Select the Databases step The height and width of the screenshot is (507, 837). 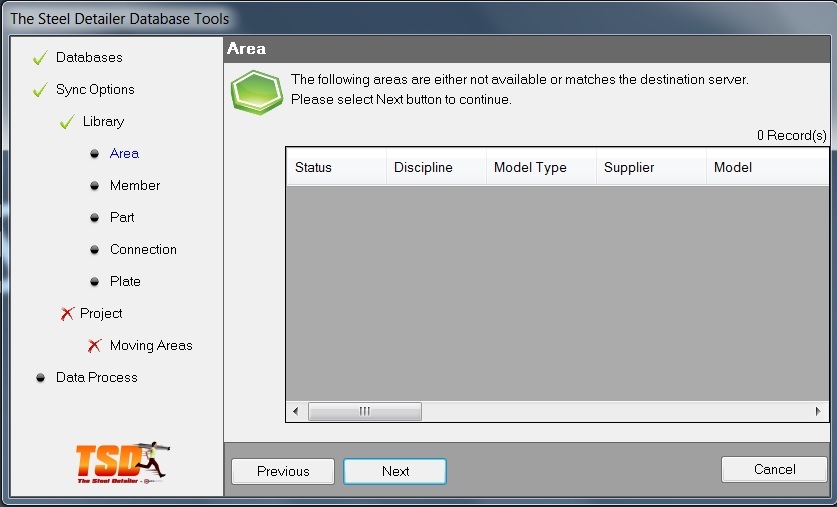pyautogui.click(x=89, y=57)
